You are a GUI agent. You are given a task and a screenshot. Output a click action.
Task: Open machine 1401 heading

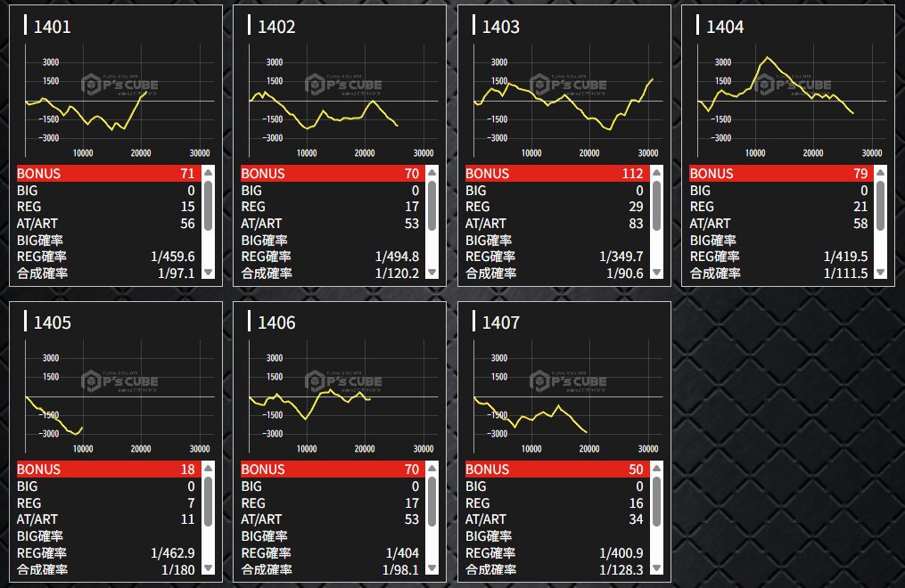click(52, 27)
